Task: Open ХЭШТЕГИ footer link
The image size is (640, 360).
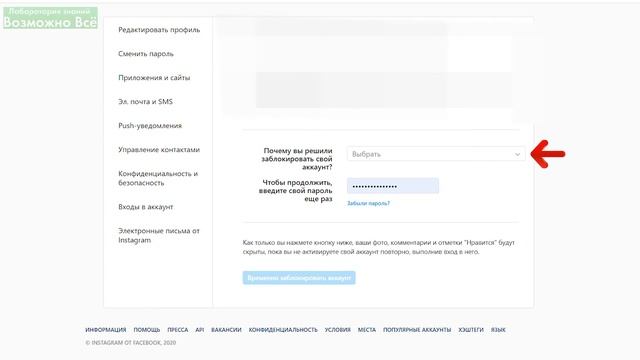Action: pos(471,330)
